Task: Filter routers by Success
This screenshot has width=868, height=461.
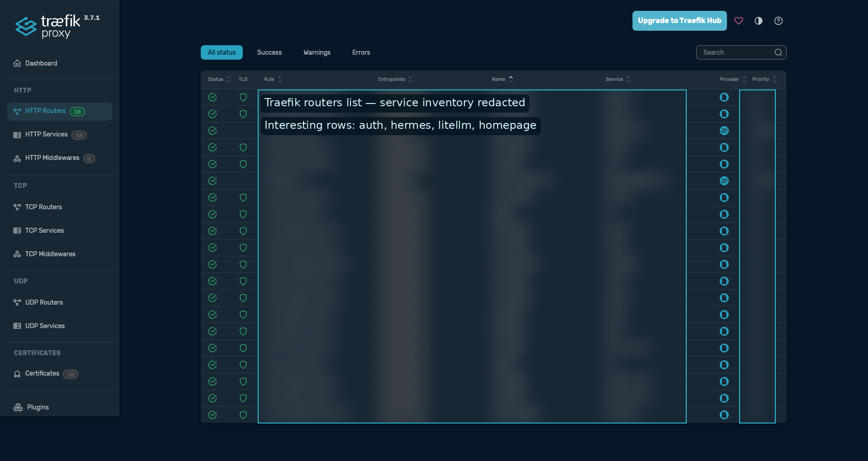Action: pos(269,52)
